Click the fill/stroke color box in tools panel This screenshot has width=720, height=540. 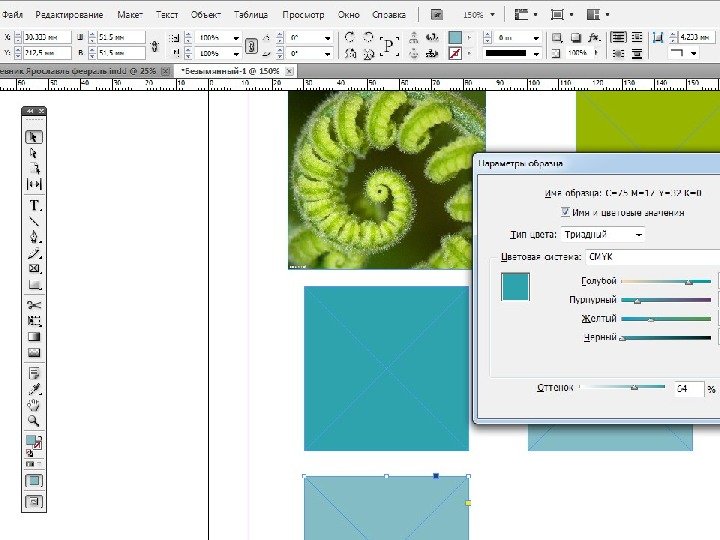pyautogui.click(x=33, y=443)
